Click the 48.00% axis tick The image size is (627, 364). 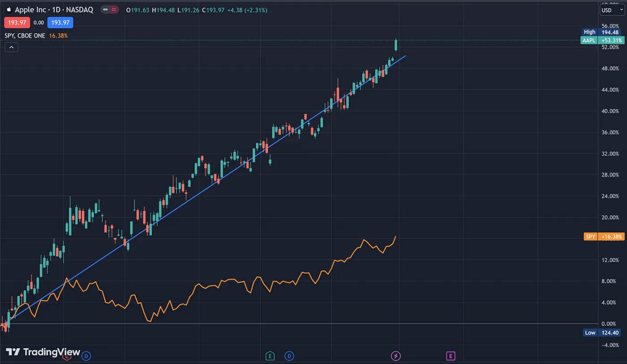click(x=610, y=68)
